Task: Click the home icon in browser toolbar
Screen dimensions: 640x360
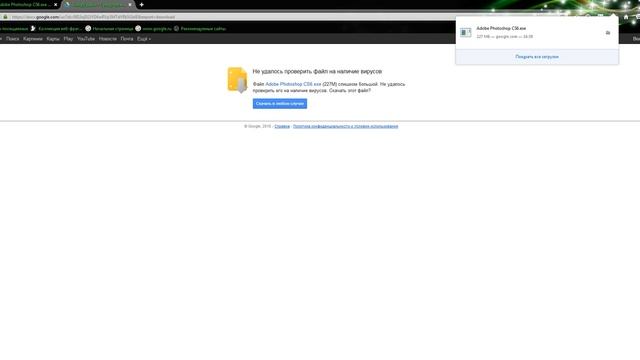Action: [x=626, y=17]
